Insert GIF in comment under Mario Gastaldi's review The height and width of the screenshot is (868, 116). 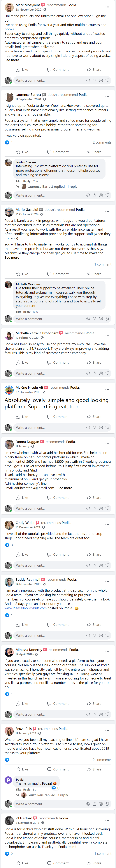[101, 319]
